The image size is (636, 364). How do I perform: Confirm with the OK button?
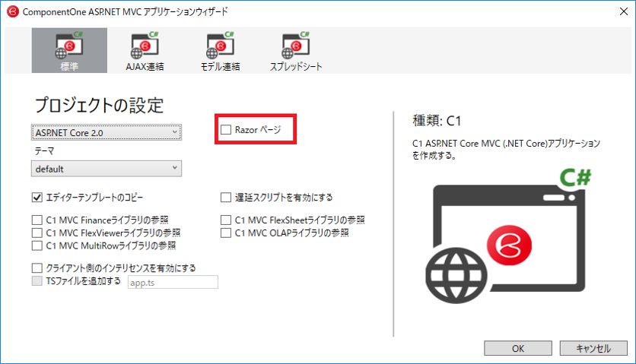[518, 348]
